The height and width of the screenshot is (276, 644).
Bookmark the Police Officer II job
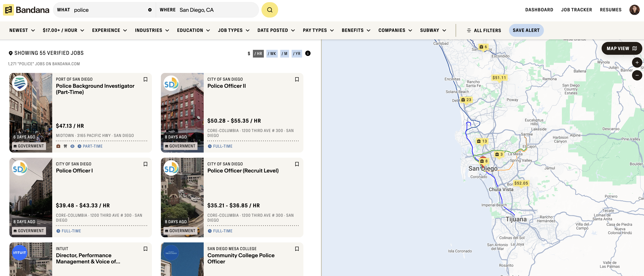[x=297, y=79]
